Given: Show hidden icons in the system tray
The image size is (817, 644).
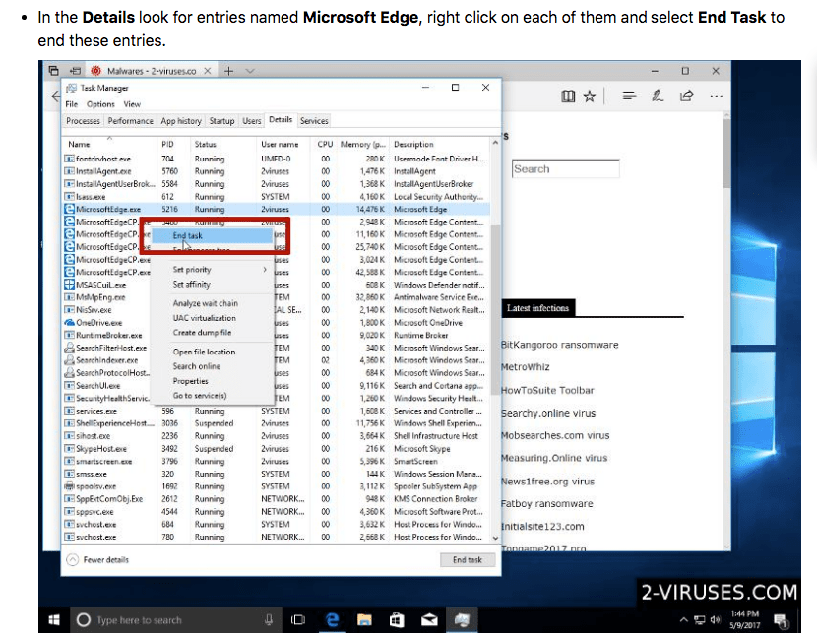Looking at the screenshot, I should 683,620.
